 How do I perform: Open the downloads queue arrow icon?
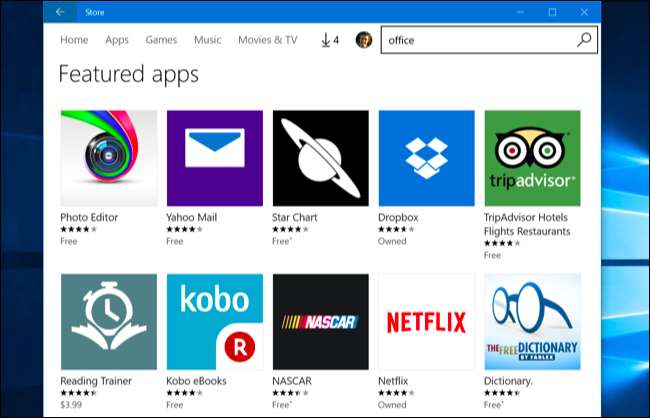point(326,40)
